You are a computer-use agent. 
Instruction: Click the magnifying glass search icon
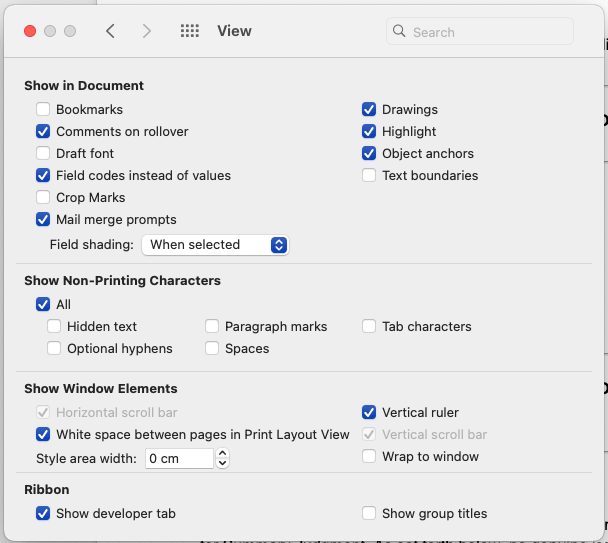(x=400, y=32)
